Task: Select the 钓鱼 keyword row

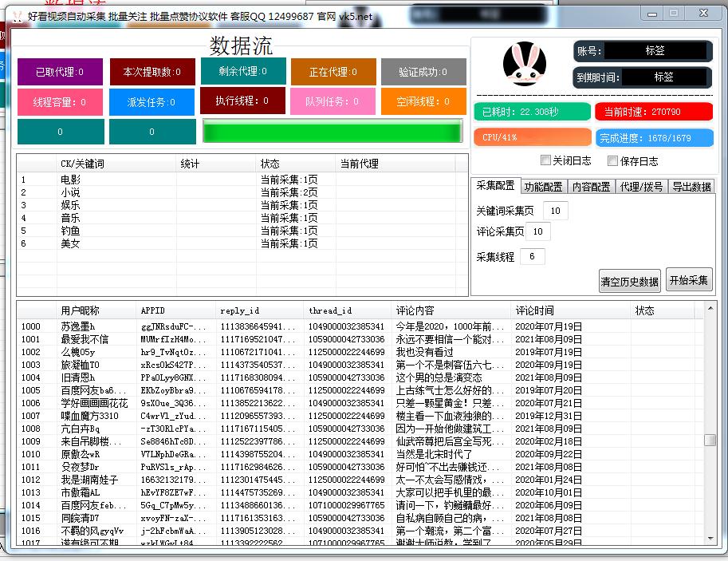Action: tap(70, 231)
